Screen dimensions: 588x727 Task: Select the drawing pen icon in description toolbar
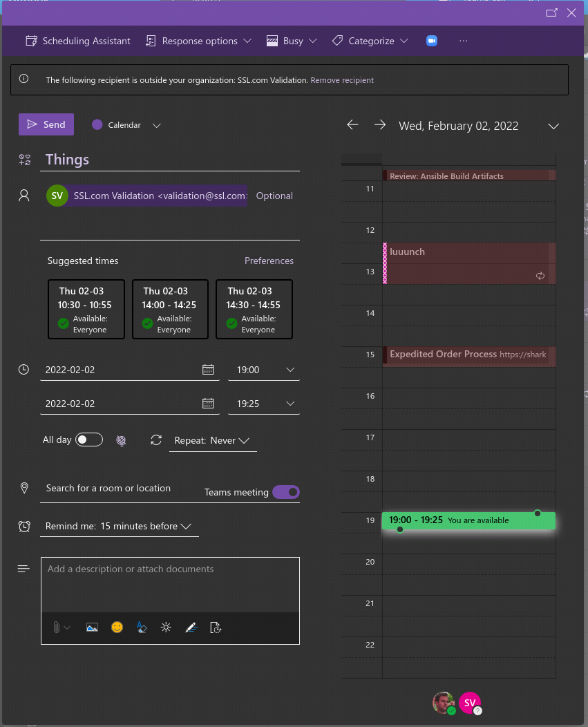pos(191,627)
